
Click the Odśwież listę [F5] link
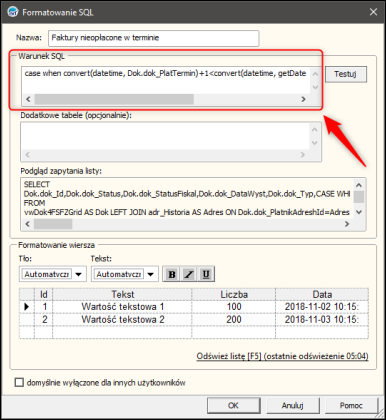tap(283, 356)
